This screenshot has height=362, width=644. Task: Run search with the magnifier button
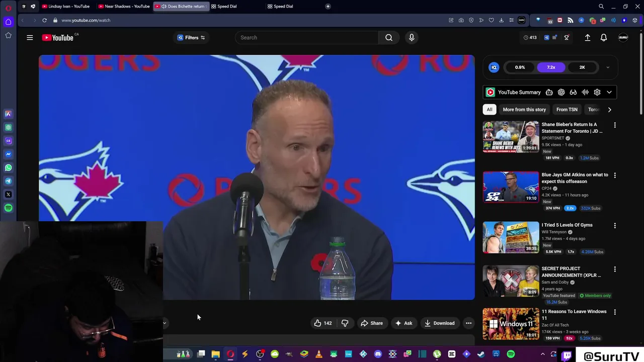click(x=389, y=38)
